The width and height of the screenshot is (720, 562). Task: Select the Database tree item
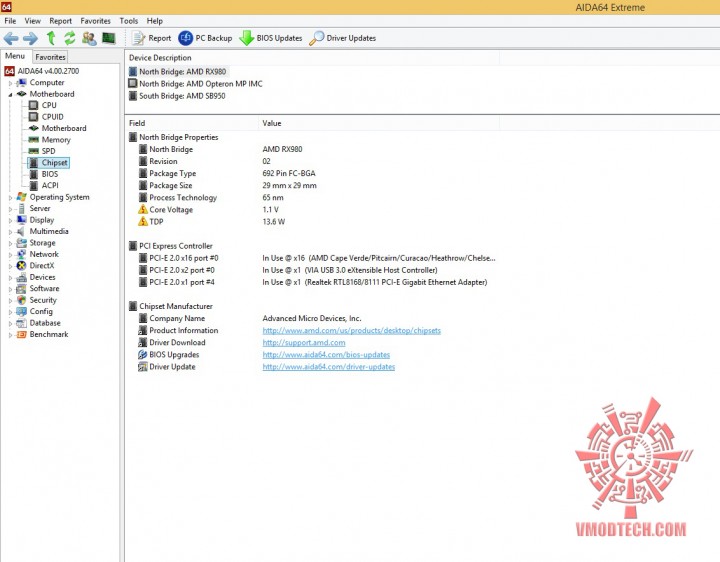tap(45, 323)
